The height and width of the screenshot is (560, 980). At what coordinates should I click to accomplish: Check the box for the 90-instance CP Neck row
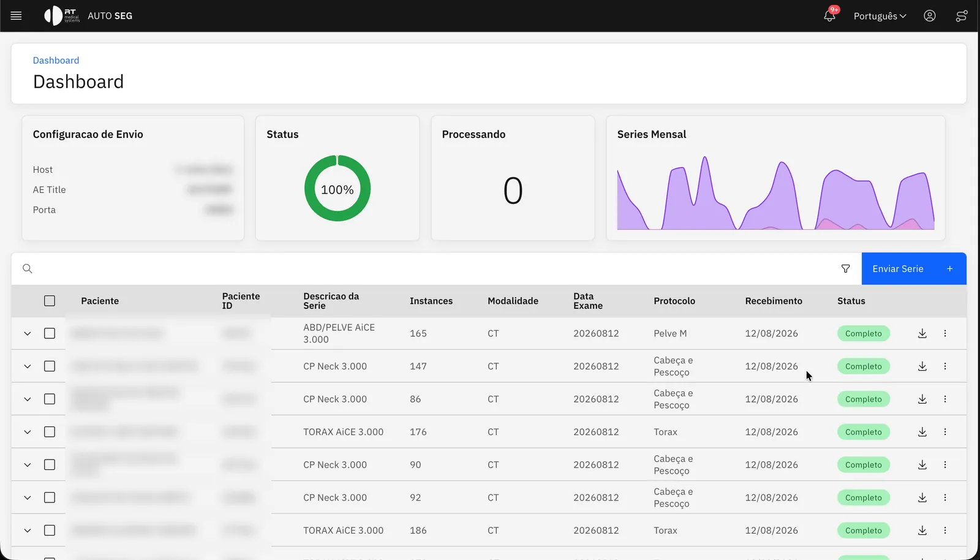tap(50, 464)
